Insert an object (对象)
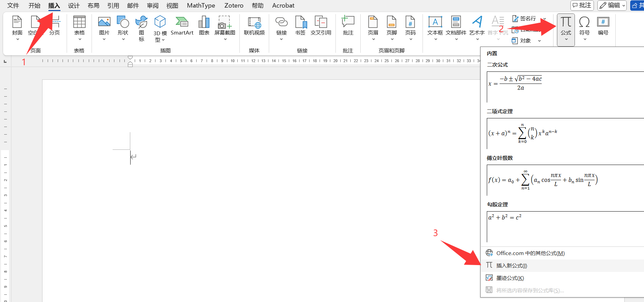The height and width of the screenshot is (302, 644). coord(522,41)
